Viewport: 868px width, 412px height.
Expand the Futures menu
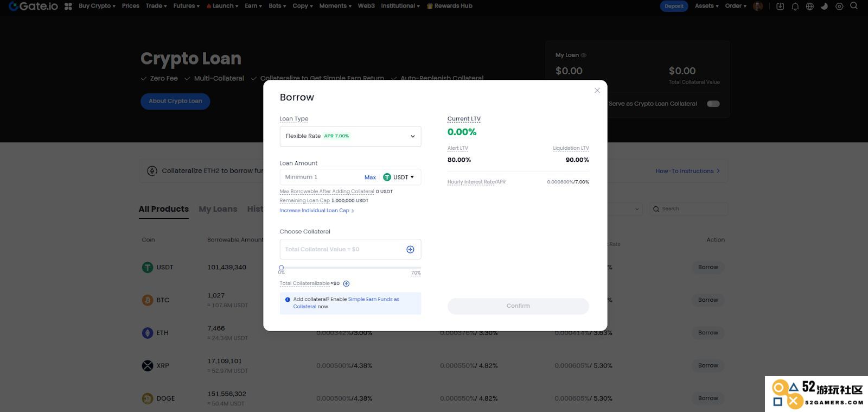187,6
